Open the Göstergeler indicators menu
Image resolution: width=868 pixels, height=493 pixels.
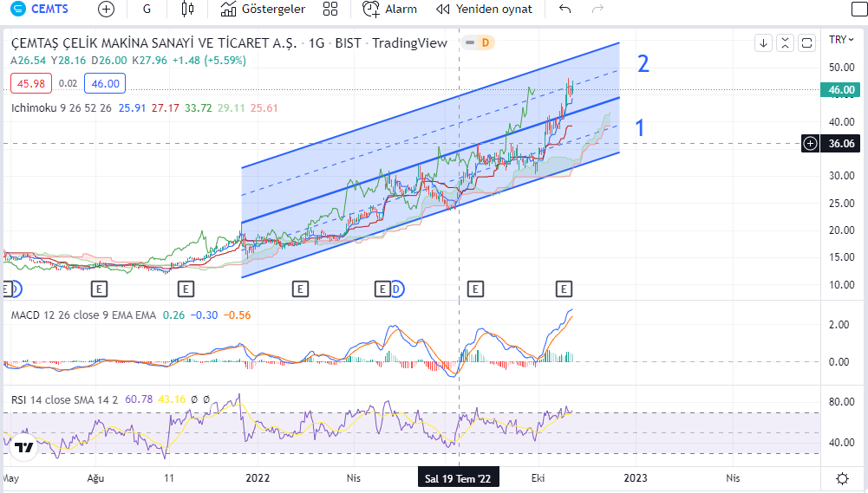click(x=263, y=9)
